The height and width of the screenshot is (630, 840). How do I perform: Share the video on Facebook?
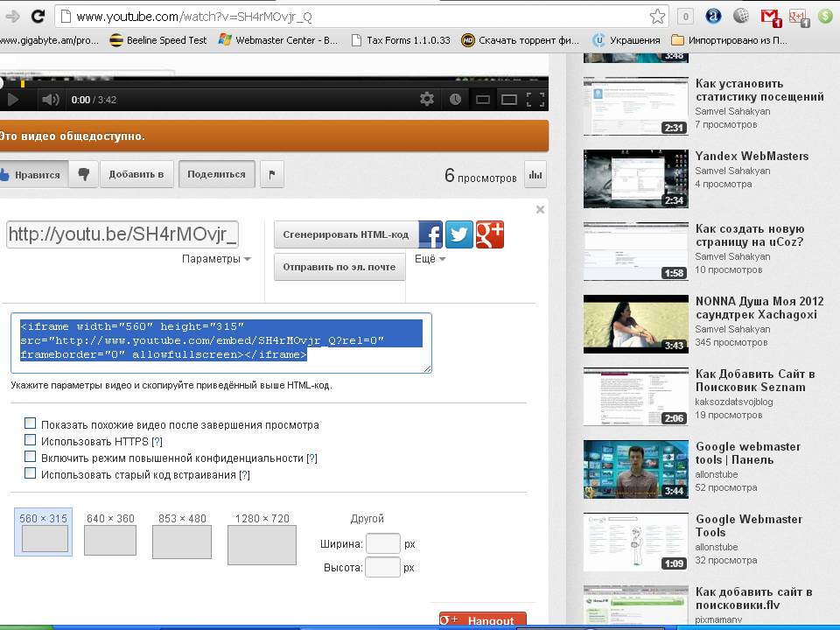[x=430, y=234]
